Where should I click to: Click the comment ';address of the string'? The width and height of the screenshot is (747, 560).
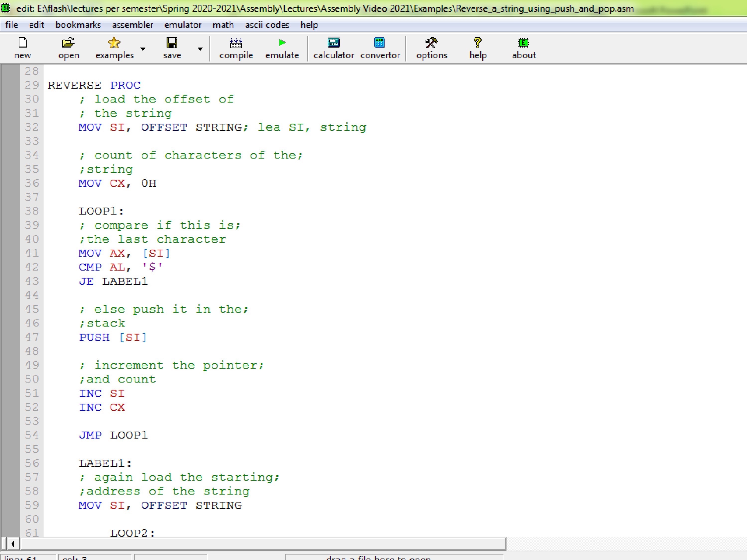[x=164, y=491]
